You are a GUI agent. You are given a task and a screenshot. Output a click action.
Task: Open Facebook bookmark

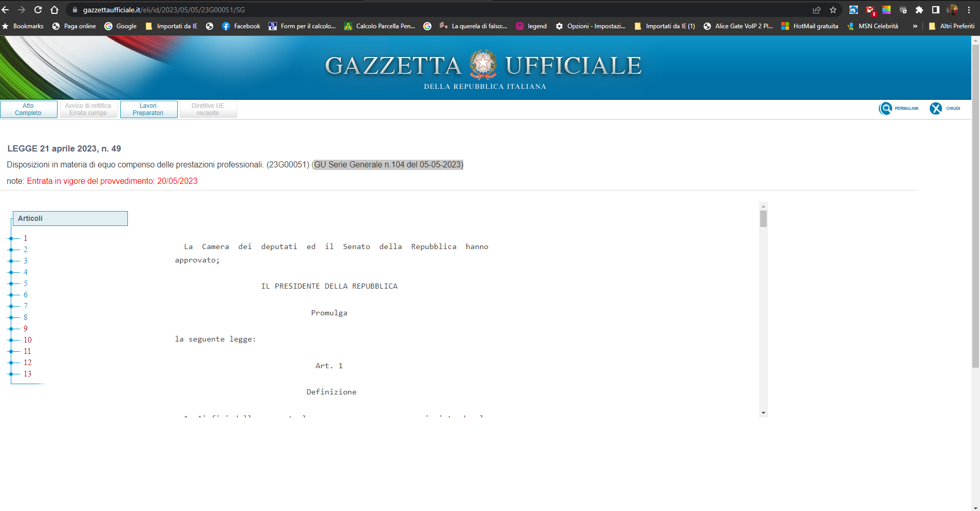tap(241, 26)
